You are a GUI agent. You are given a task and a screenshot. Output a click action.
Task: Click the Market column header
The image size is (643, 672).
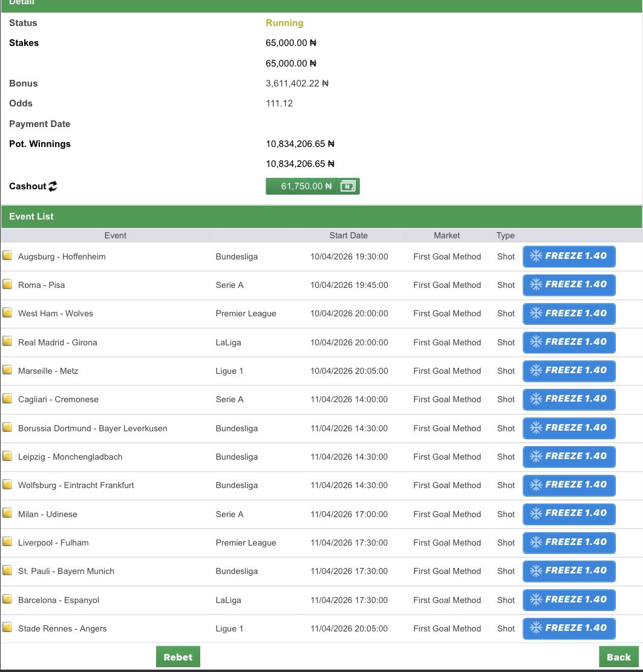coord(446,235)
